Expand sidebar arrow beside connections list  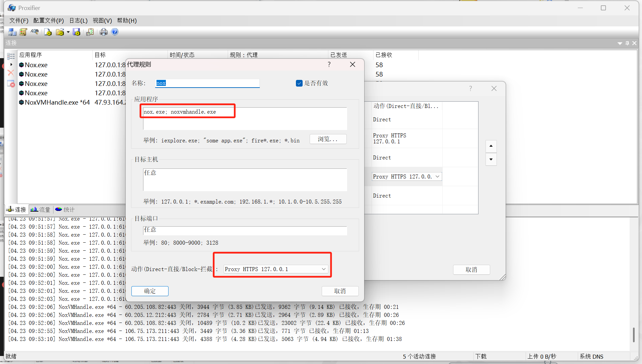pos(11,65)
